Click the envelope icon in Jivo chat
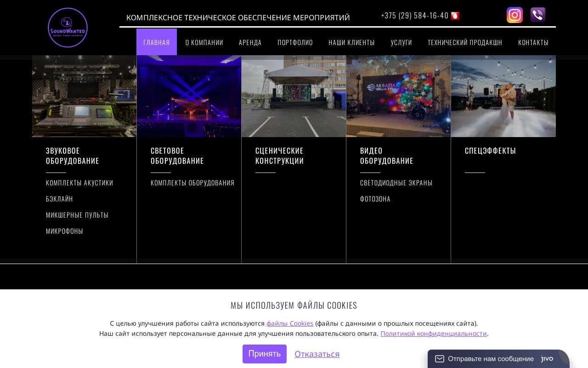588x368 pixels. click(x=440, y=359)
